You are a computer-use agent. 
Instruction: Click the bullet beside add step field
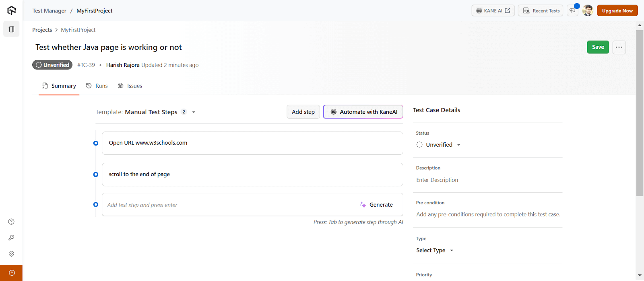click(96, 205)
